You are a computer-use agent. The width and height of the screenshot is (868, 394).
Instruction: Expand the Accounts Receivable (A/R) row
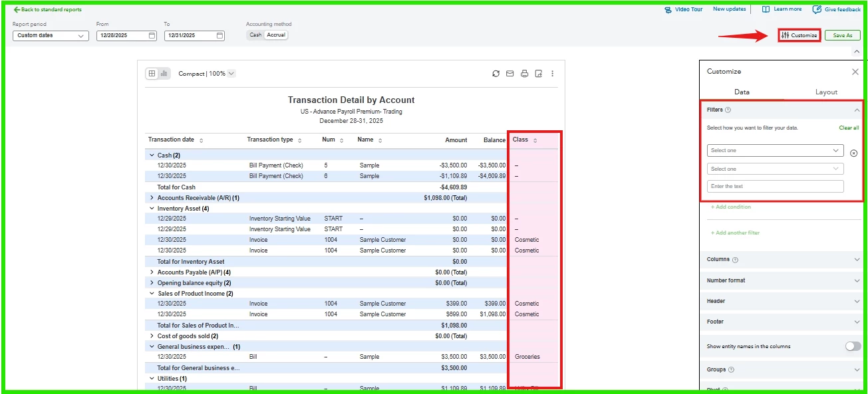[152, 198]
